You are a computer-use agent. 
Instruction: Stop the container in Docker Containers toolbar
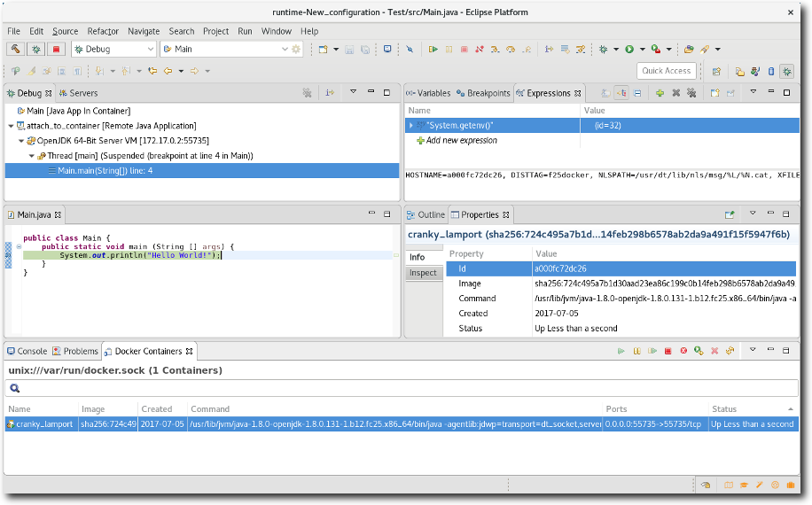668,352
